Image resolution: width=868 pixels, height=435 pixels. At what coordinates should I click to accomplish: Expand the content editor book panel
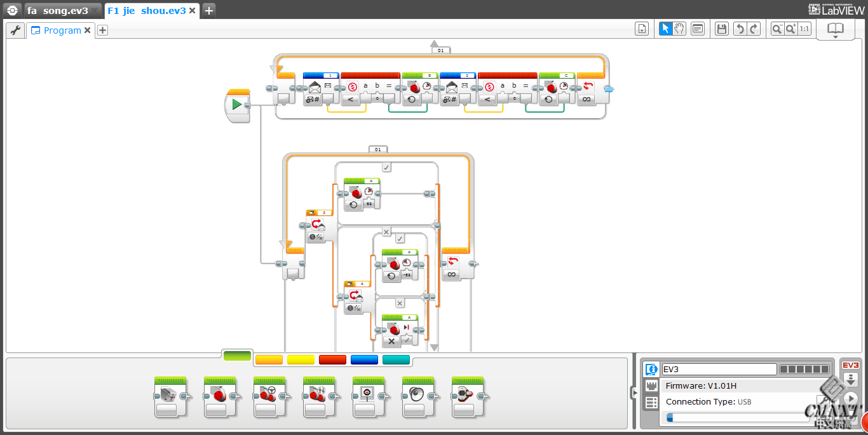coord(835,30)
